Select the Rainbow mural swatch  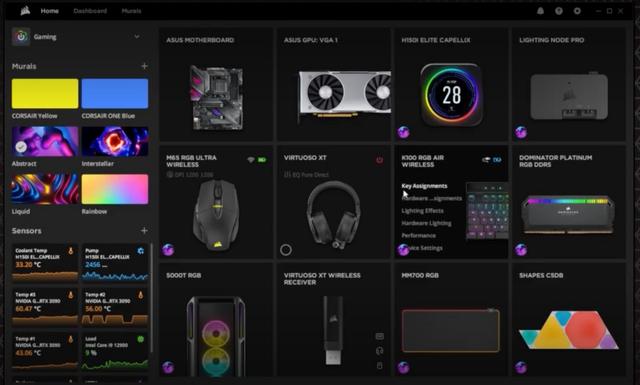115,189
